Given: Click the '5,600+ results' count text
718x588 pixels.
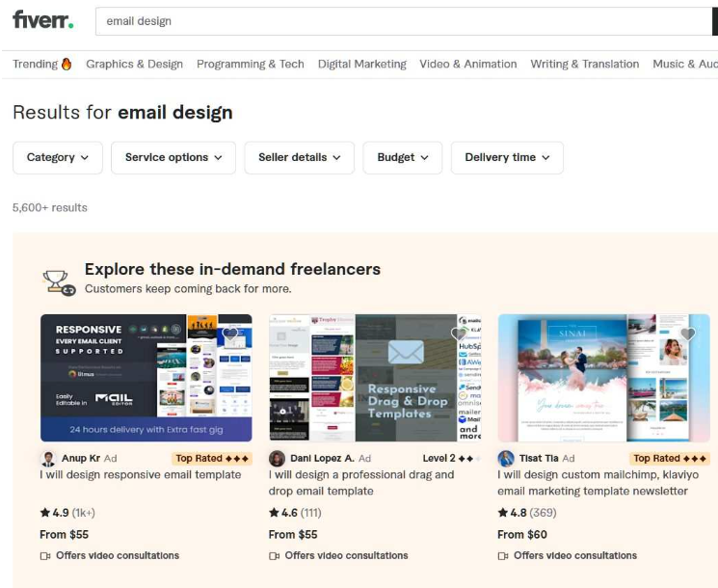Looking at the screenshot, I should point(50,208).
